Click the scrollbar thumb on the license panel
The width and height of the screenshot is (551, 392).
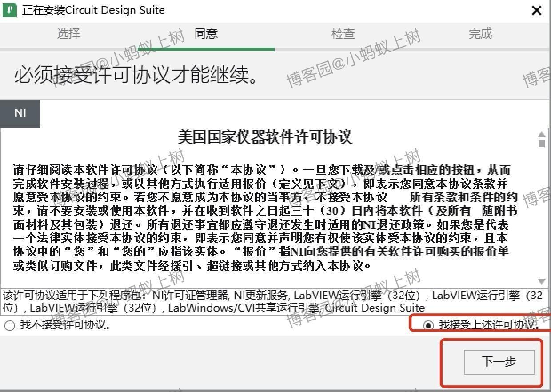[542, 142]
